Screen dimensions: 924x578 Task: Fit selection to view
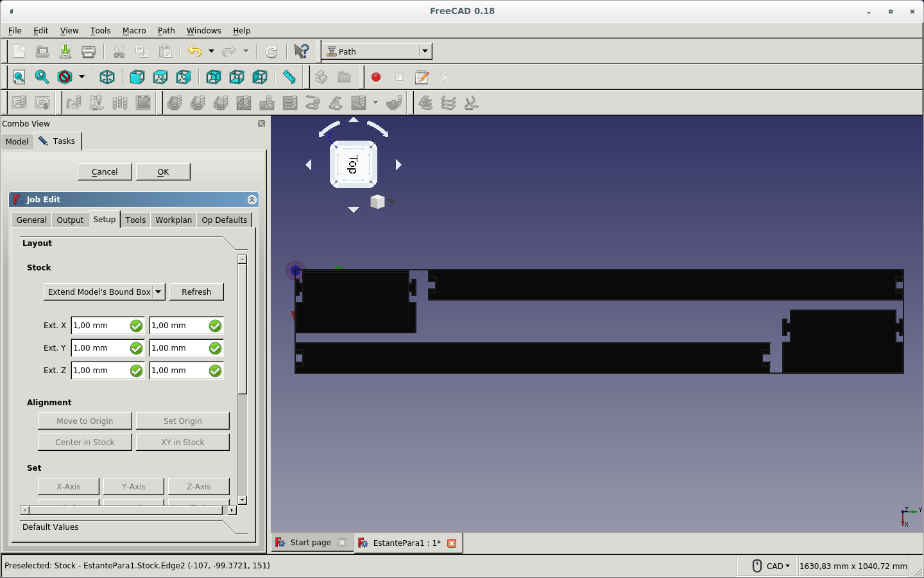coord(42,77)
